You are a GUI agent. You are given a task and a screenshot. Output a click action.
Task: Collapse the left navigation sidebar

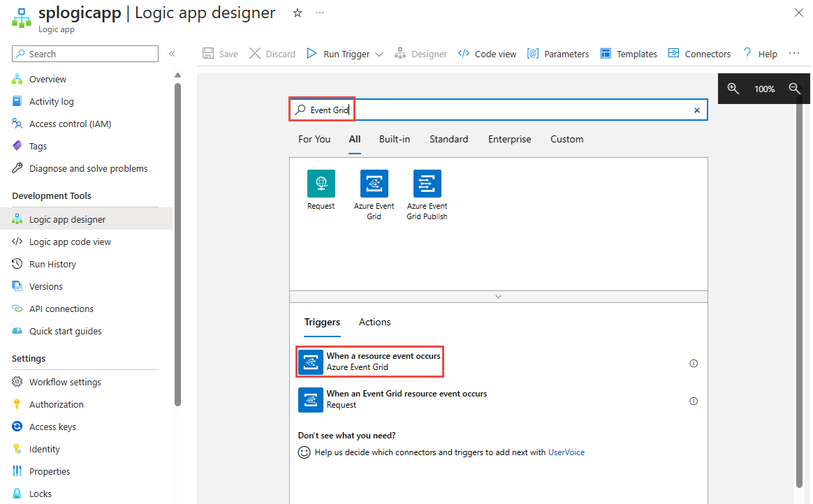point(172,54)
